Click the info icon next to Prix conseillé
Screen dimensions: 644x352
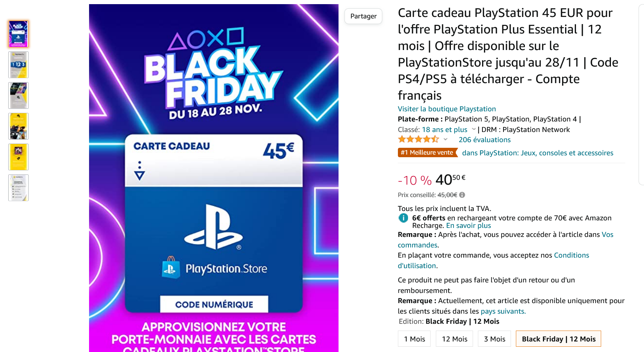point(462,195)
